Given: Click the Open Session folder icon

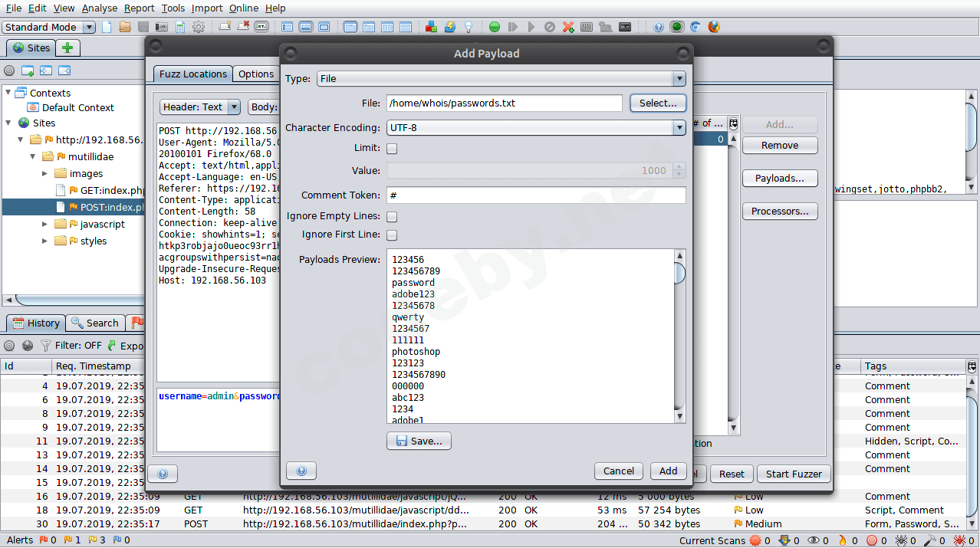Looking at the screenshot, I should click(x=125, y=27).
